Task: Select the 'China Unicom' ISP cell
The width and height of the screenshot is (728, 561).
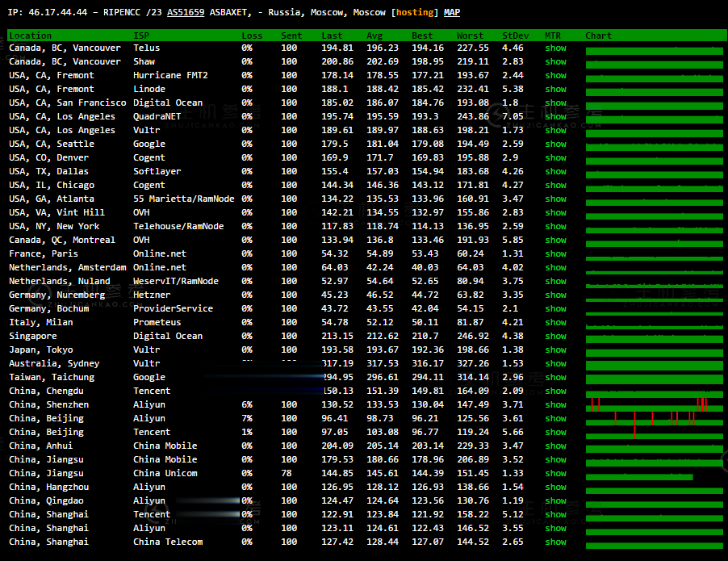Action: click(x=165, y=473)
